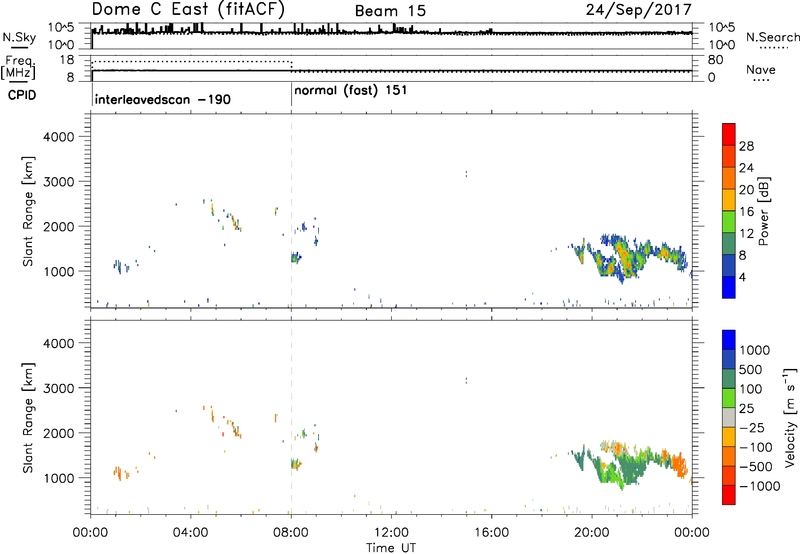The height and width of the screenshot is (554, 800).
Task: Pick the light green 12-16 dB power swatch
Action: (729, 222)
